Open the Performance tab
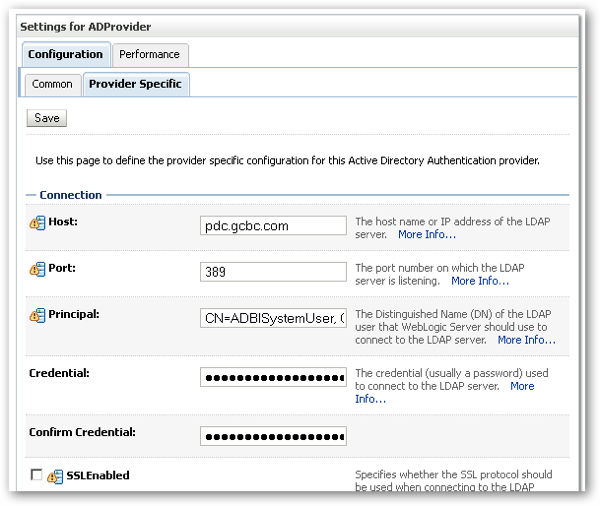 click(150, 55)
